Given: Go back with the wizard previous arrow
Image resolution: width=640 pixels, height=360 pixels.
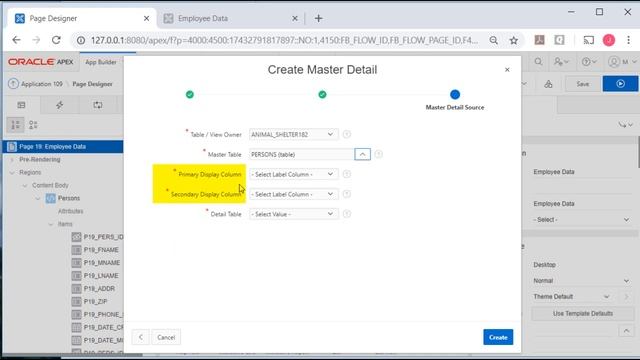Looking at the screenshot, I should tap(140, 338).
